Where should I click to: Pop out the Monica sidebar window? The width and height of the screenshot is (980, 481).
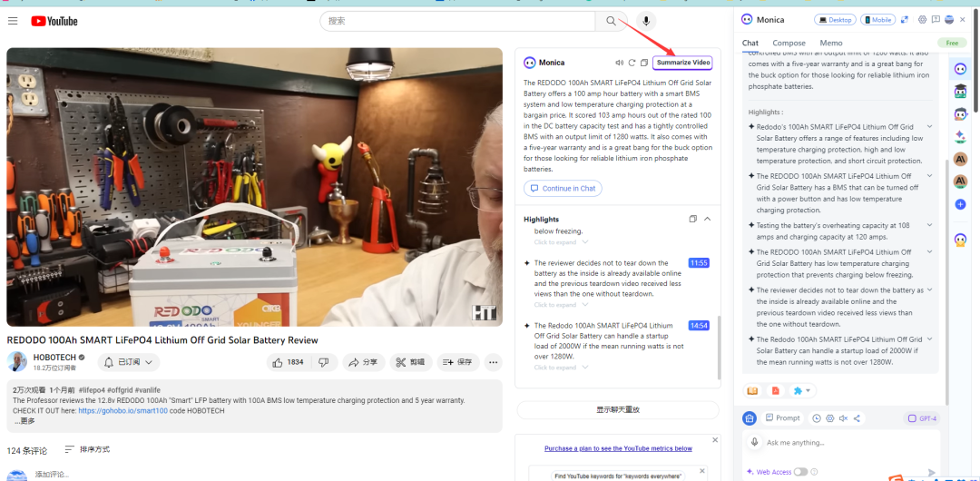pyautogui.click(x=905, y=20)
